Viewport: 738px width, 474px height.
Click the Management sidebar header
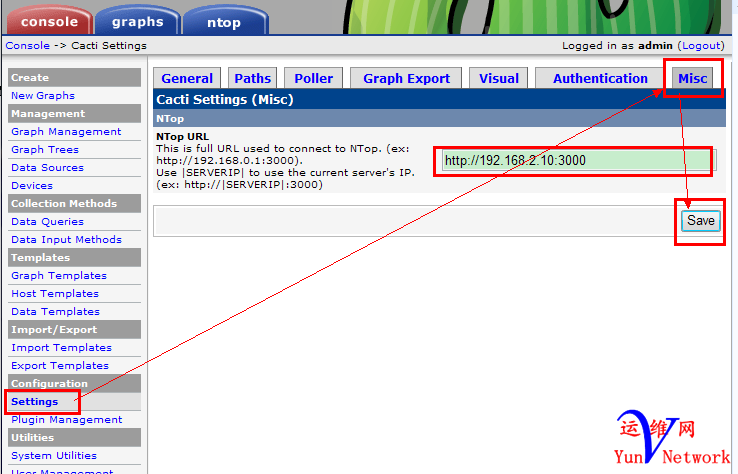click(x=74, y=113)
